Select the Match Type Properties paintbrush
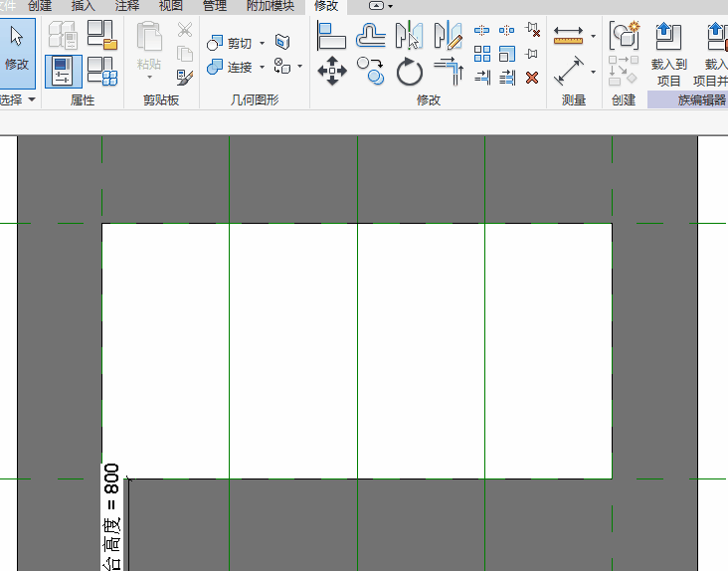Viewport: 728px width, 571px height. click(185, 77)
